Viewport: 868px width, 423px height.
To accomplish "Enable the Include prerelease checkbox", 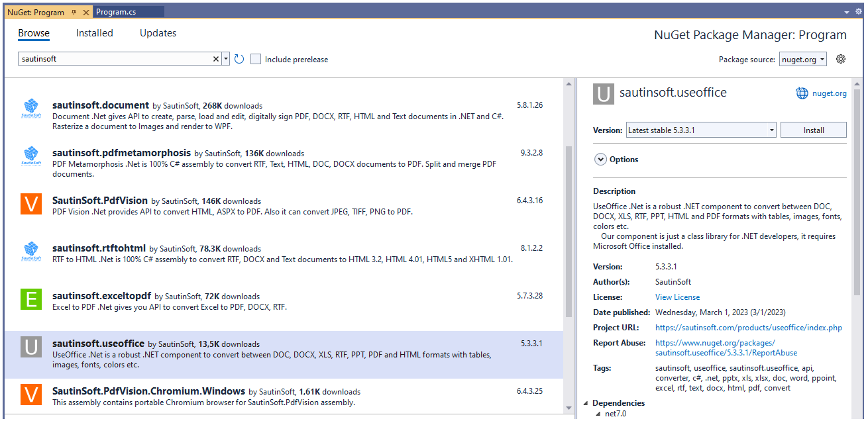I will (256, 59).
